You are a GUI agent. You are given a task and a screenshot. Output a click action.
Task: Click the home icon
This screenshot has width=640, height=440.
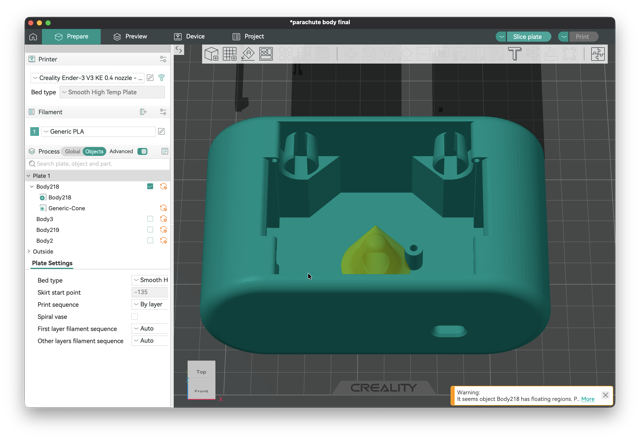pos(33,37)
